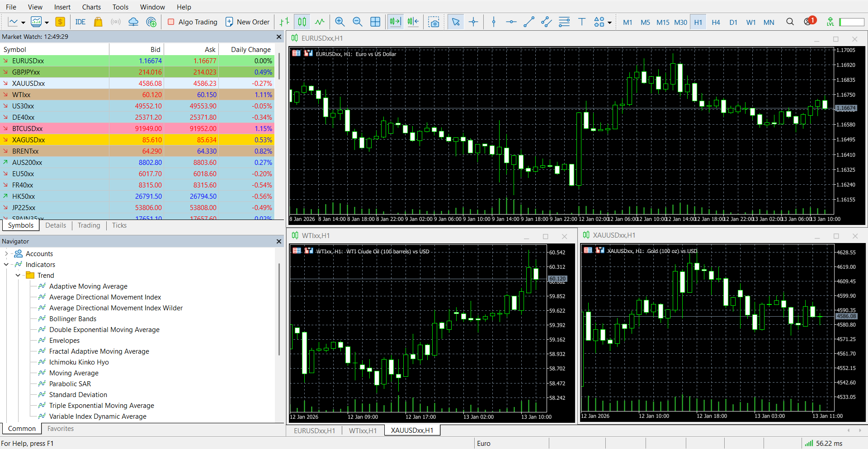The image size is (868, 449).
Task: Open the Insert menu
Action: [62, 7]
